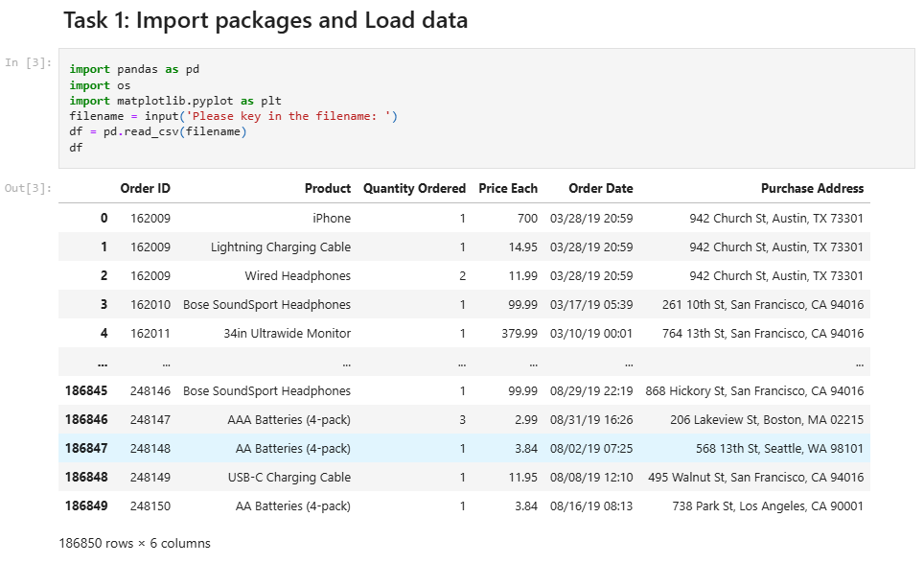Click Bose SoundSport Headphones in row 186845
The image size is (924, 564).
click(x=266, y=391)
